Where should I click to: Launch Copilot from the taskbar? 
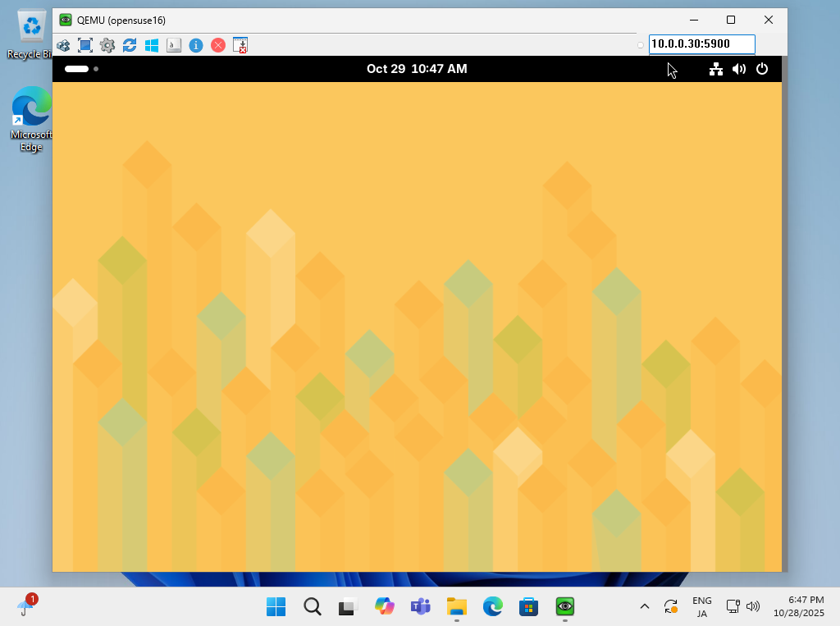(384, 606)
